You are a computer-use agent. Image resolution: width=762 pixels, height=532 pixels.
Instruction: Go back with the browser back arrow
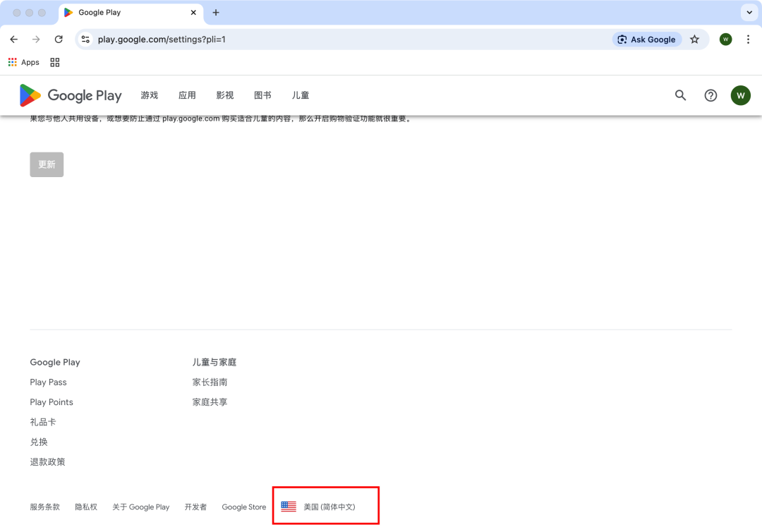click(x=13, y=40)
